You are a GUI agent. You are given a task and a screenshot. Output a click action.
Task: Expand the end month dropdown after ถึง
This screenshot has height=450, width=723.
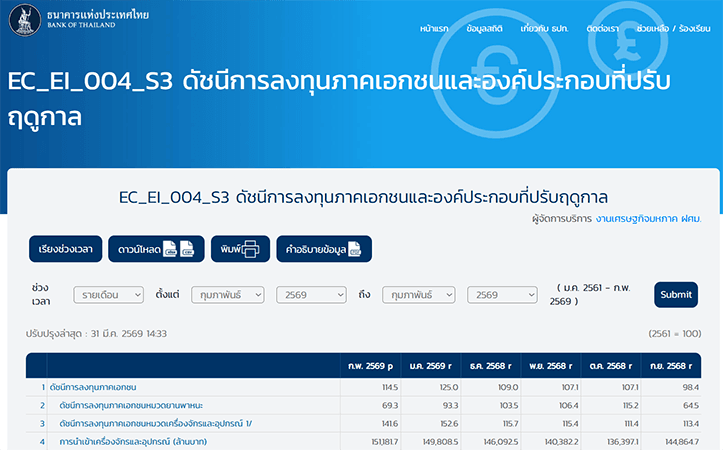coord(418,295)
